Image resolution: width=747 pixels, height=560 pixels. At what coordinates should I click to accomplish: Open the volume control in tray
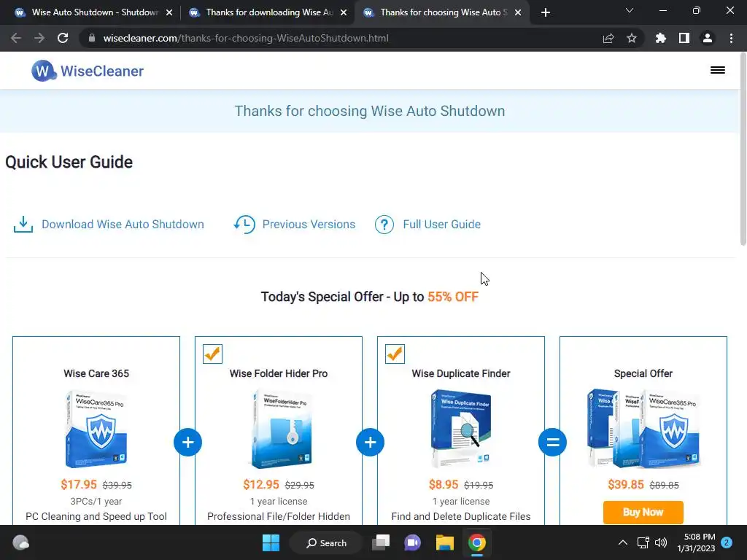[x=661, y=542]
